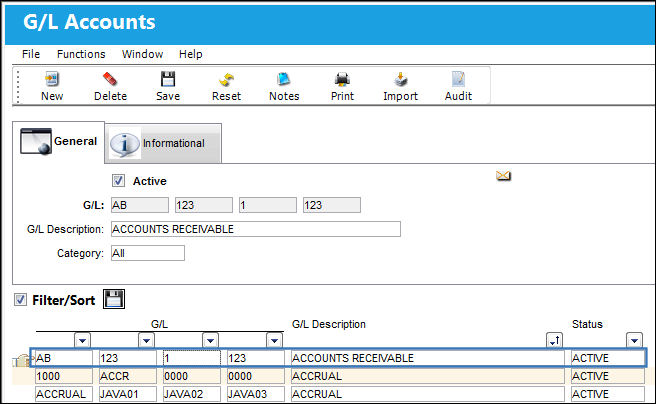Click the Status column header
The image size is (656, 404).
[x=587, y=324]
